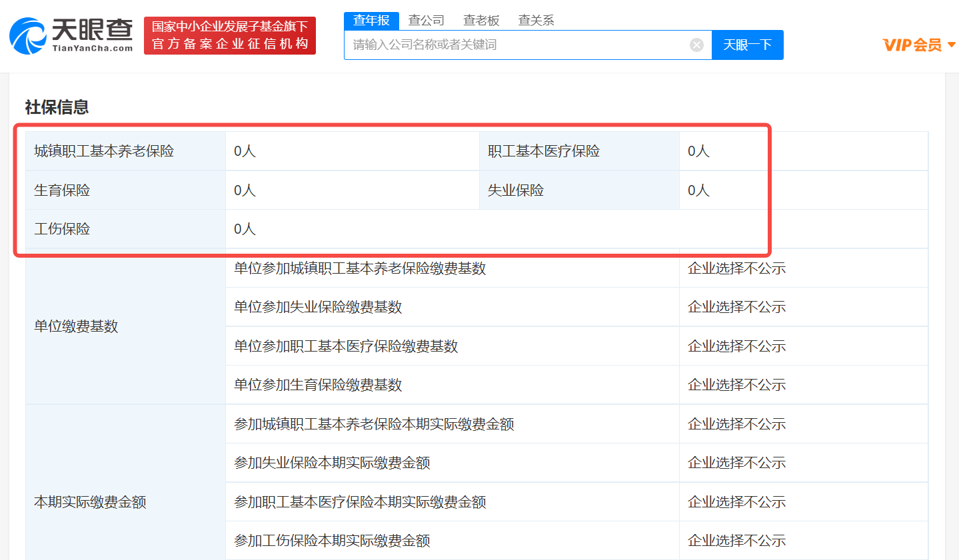Open the 查老板 search tab
The image size is (959, 560).
tap(481, 21)
